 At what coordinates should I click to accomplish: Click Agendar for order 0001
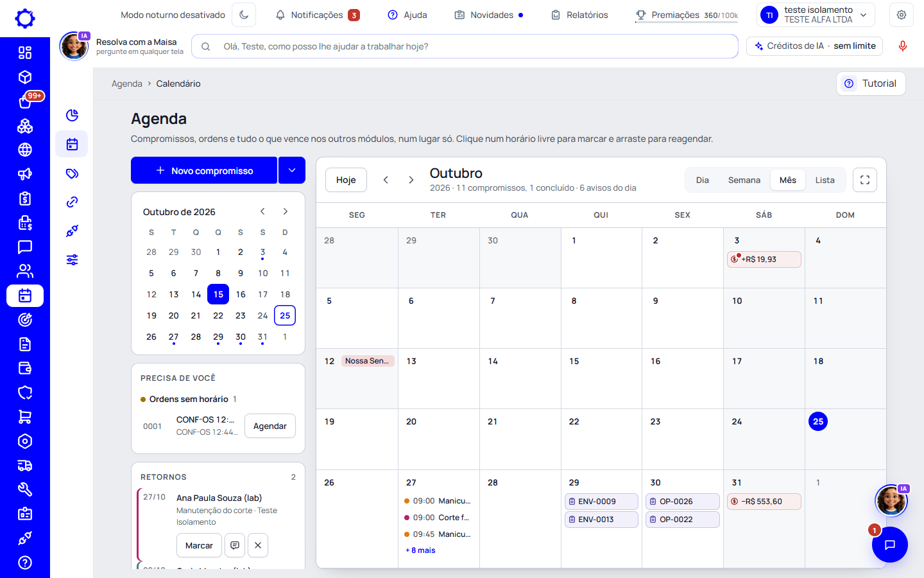[x=270, y=426]
